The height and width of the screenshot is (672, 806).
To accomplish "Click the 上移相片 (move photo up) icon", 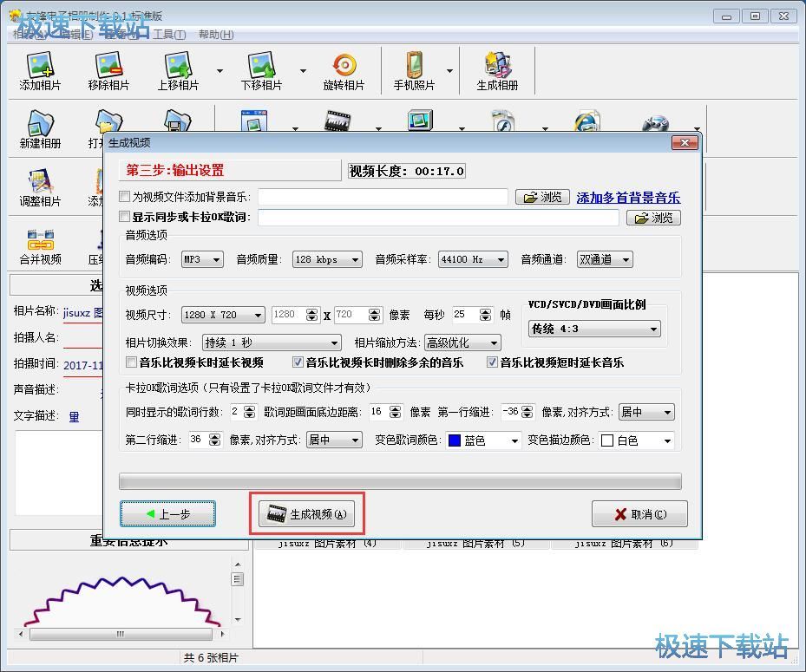I will coord(178,71).
